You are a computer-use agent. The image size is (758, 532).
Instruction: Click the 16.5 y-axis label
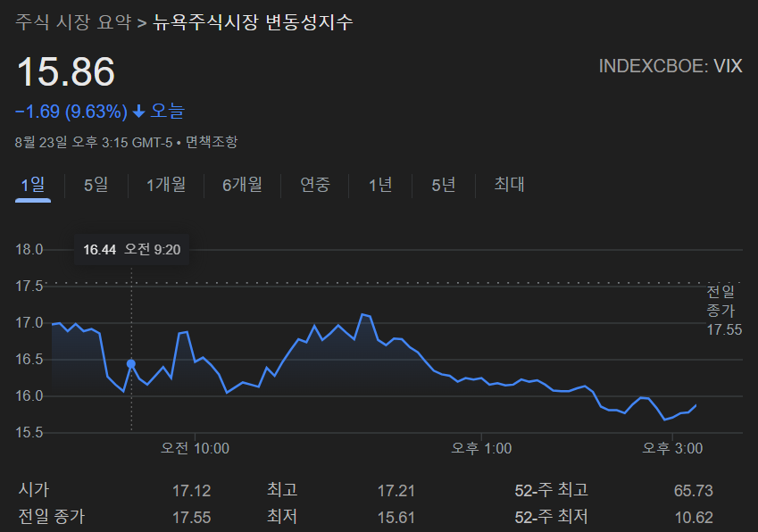click(29, 360)
